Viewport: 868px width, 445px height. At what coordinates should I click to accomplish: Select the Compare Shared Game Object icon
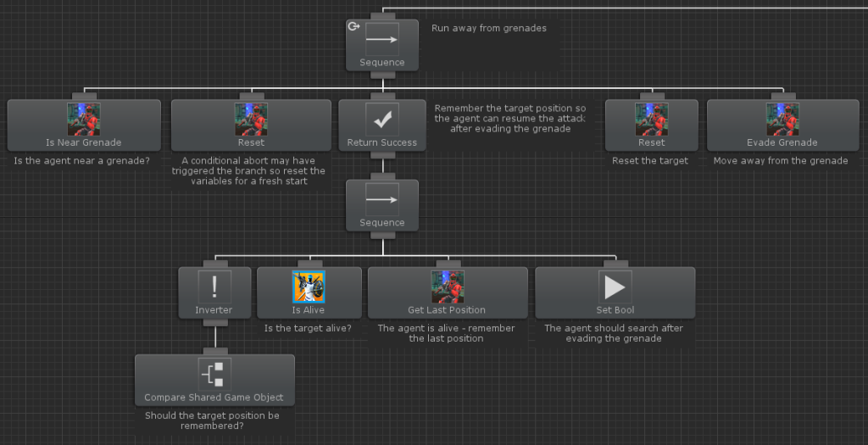[x=214, y=374]
